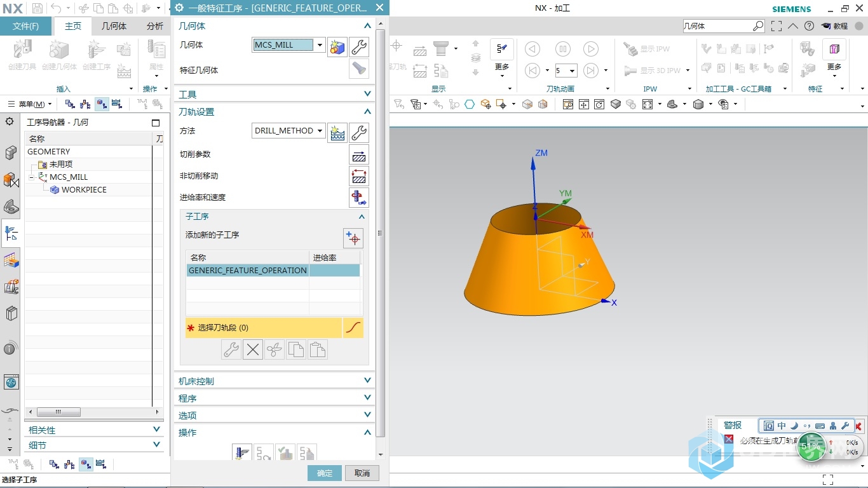Select the GENERIC_FEATURE_OPERATION row in the table

(x=273, y=271)
